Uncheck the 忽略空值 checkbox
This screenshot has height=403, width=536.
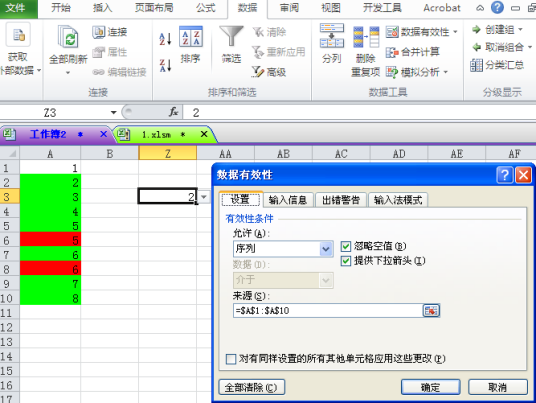[x=346, y=246]
